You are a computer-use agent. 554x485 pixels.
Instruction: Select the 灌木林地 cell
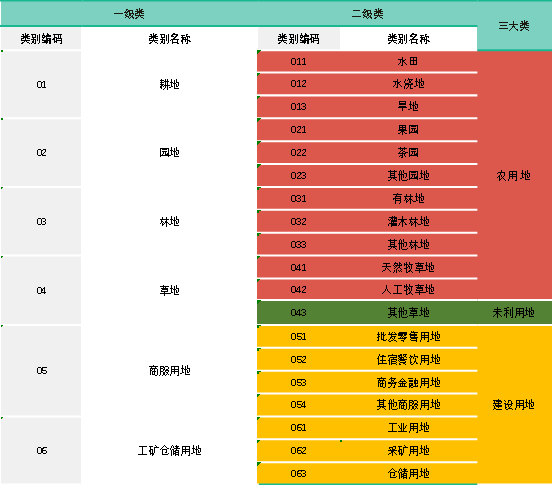tap(408, 221)
